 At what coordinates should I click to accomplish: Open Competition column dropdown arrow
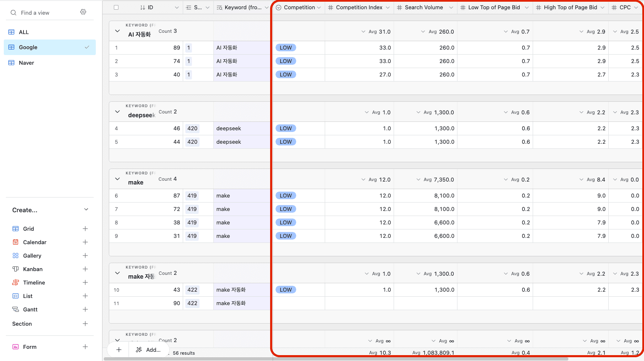click(319, 8)
